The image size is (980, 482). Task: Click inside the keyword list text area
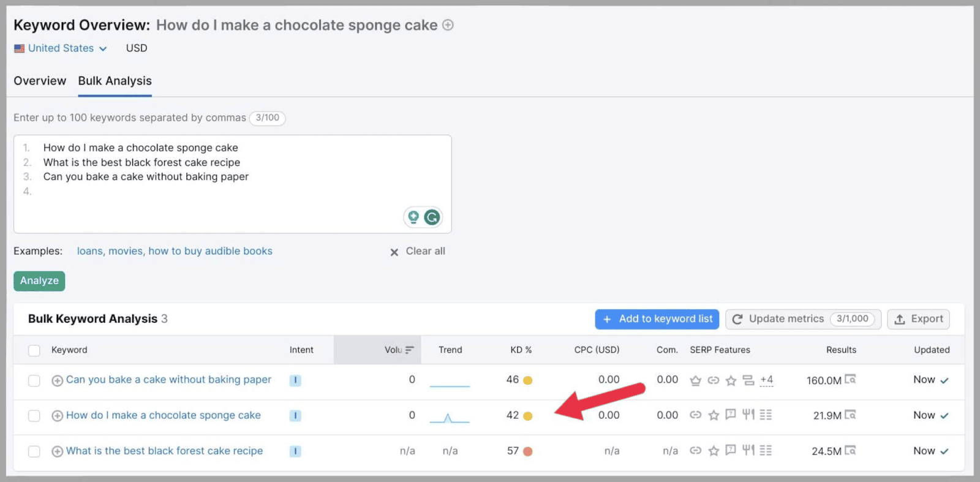(x=233, y=184)
